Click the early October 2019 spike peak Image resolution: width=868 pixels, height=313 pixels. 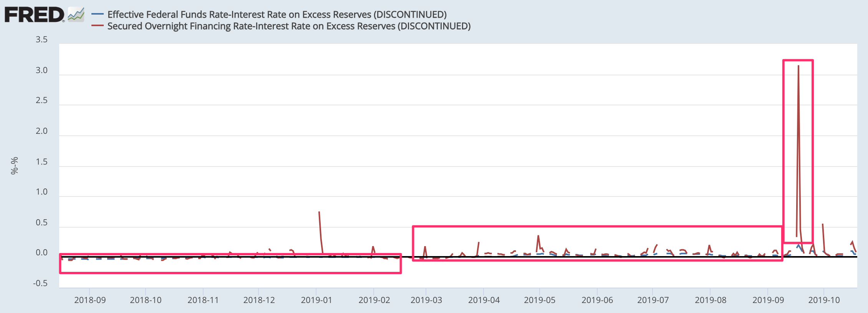pos(822,225)
